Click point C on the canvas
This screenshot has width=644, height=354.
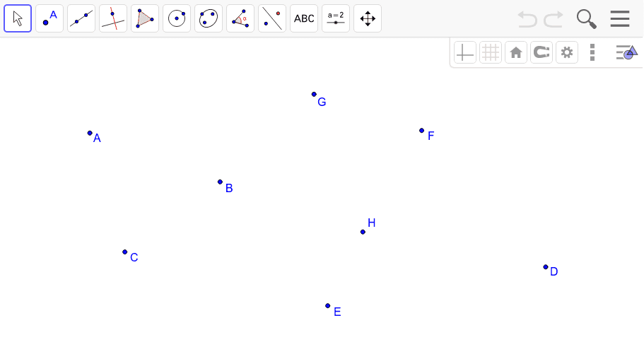(x=125, y=252)
